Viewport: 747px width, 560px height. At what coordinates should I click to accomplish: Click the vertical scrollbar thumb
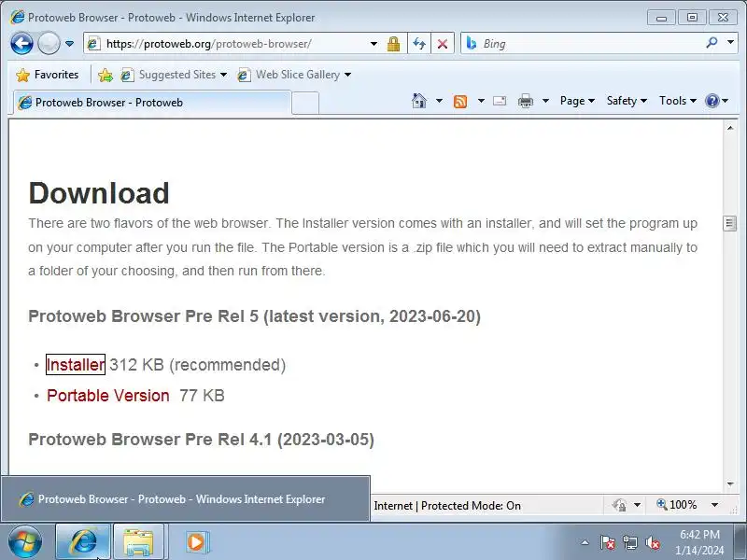point(730,223)
